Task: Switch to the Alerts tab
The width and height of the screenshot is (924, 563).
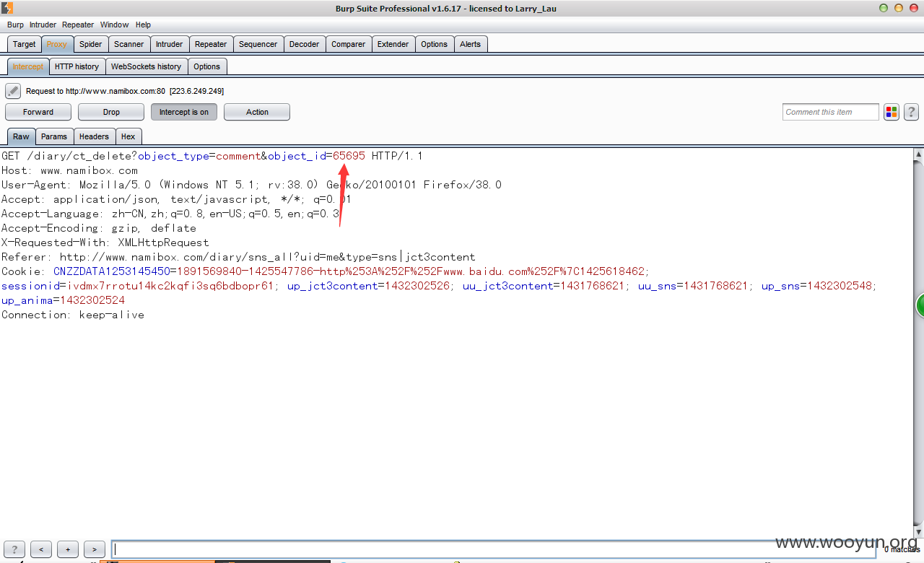Action: click(471, 44)
